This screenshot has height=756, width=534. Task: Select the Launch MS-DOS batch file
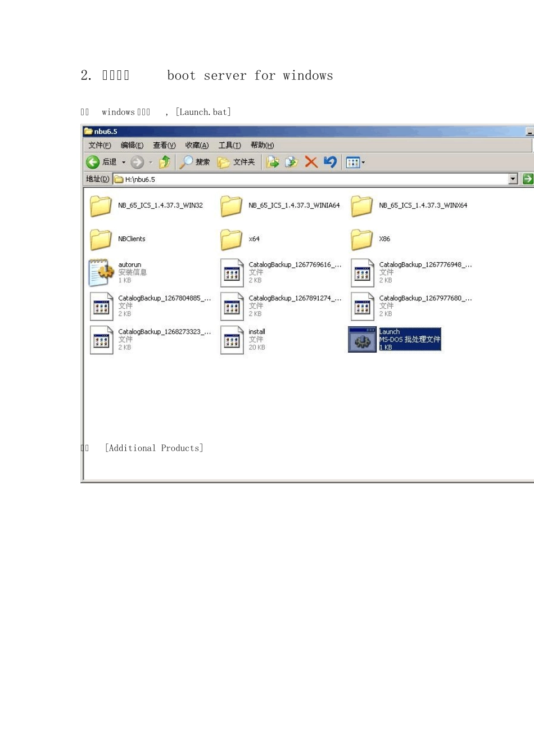point(395,340)
